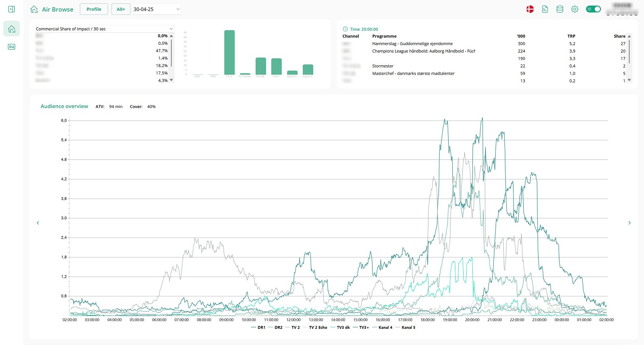Open the database icon in header
Viewport: 644px width, 345px height.
560,9
